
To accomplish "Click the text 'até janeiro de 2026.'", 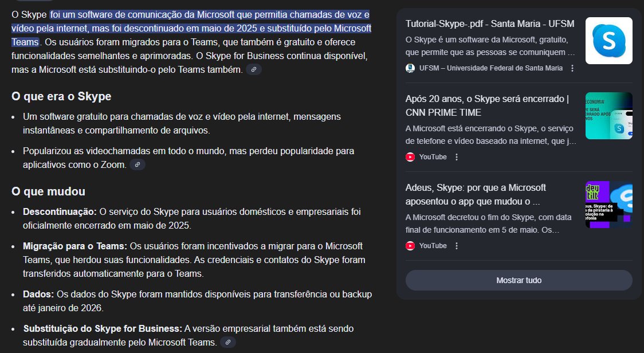I will 63,308.
